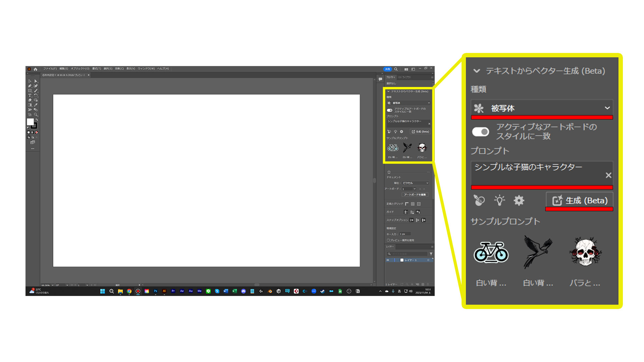Open Chrome from the Windows taskbar
The width and height of the screenshot is (644, 362).
pos(129,291)
